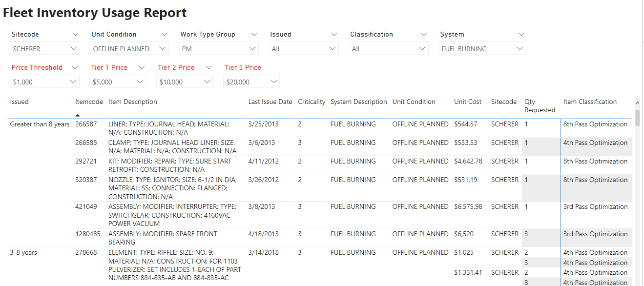
Task: Click the chevron beside the Tier 1 Price title
Action: (142, 67)
